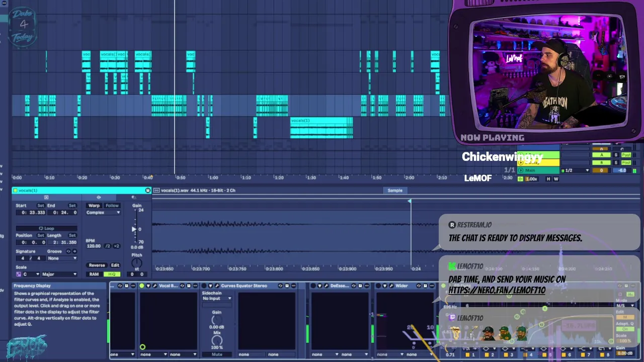Viewport: 644px width, 362px height.
Task: Toggle the purple Scale mode icon
Action: tap(19, 275)
